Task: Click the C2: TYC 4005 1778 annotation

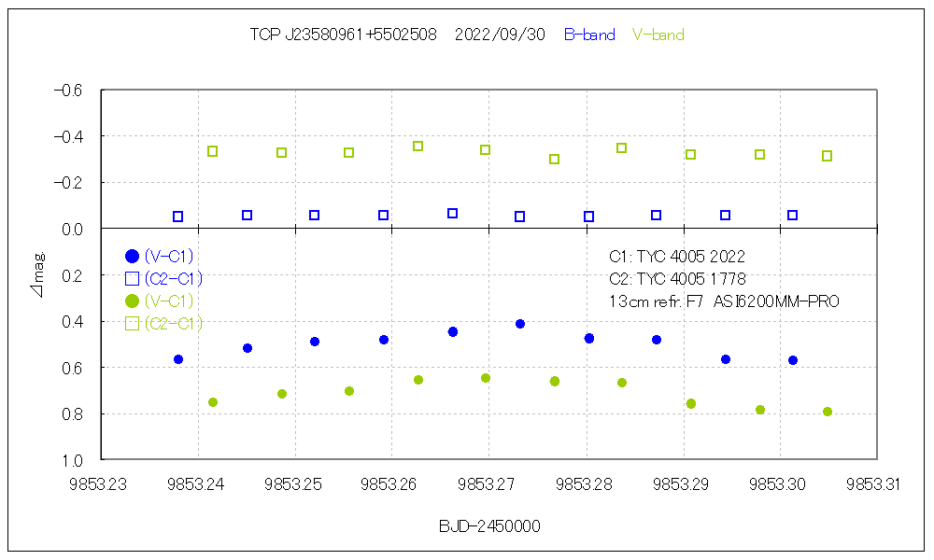Action: [x=677, y=279]
